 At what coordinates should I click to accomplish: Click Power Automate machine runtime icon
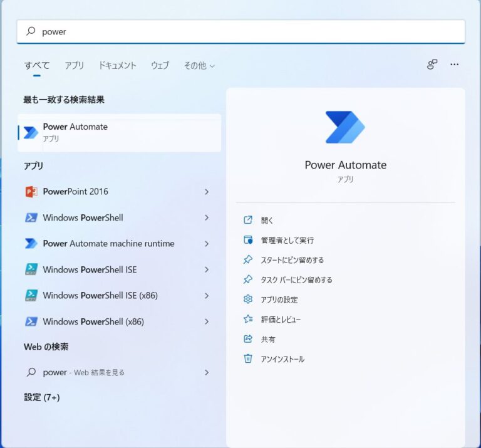[31, 244]
